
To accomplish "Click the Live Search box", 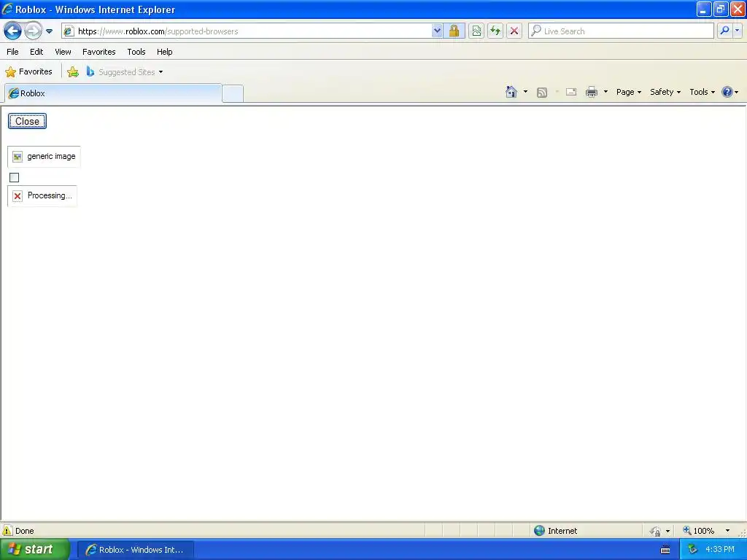I will click(x=622, y=31).
